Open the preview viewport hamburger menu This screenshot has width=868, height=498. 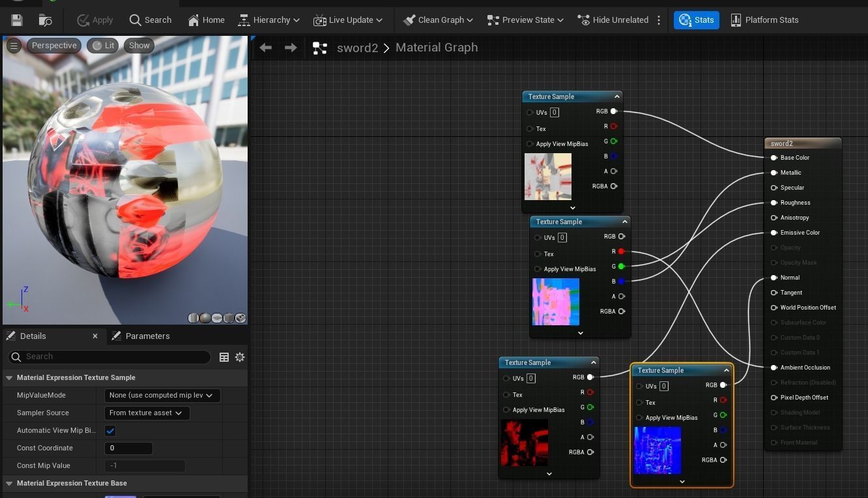pyautogui.click(x=14, y=46)
